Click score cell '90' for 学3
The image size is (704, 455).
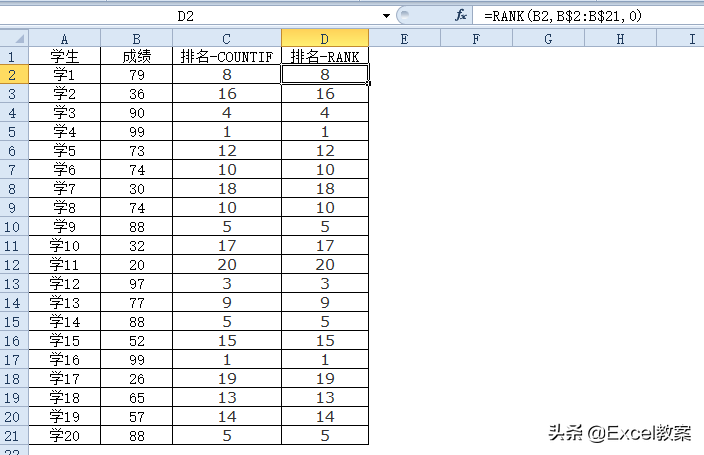click(136, 112)
